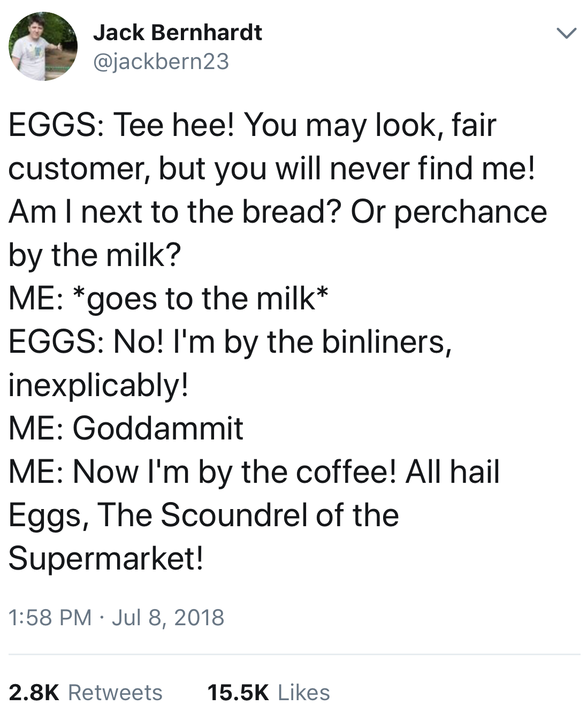Click the 'ME: Goddammit' line
587x728 pixels.
[x=126, y=428]
